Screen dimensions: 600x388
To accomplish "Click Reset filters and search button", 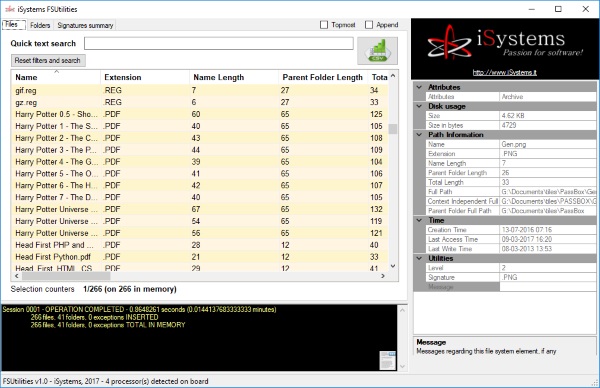I will point(48,60).
